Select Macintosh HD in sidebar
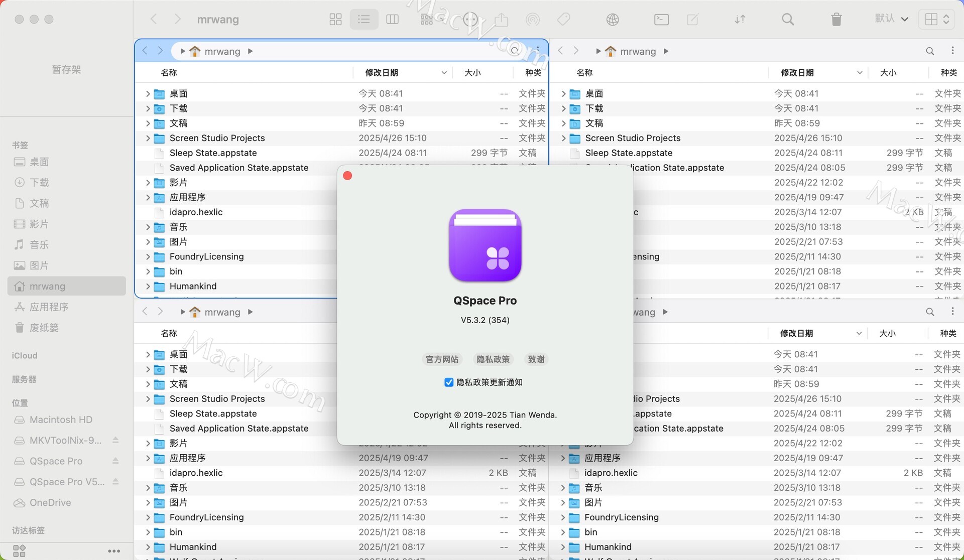 66,419
